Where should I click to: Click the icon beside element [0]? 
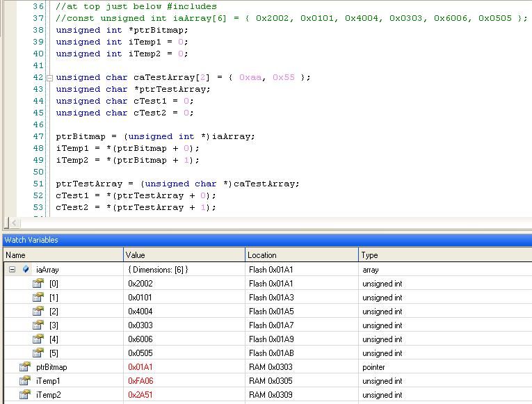[x=38, y=283]
